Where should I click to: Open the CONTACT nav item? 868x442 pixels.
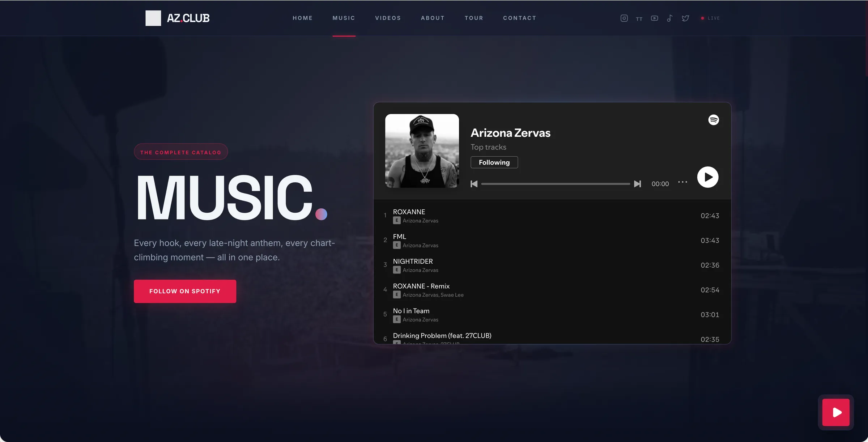[520, 18]
